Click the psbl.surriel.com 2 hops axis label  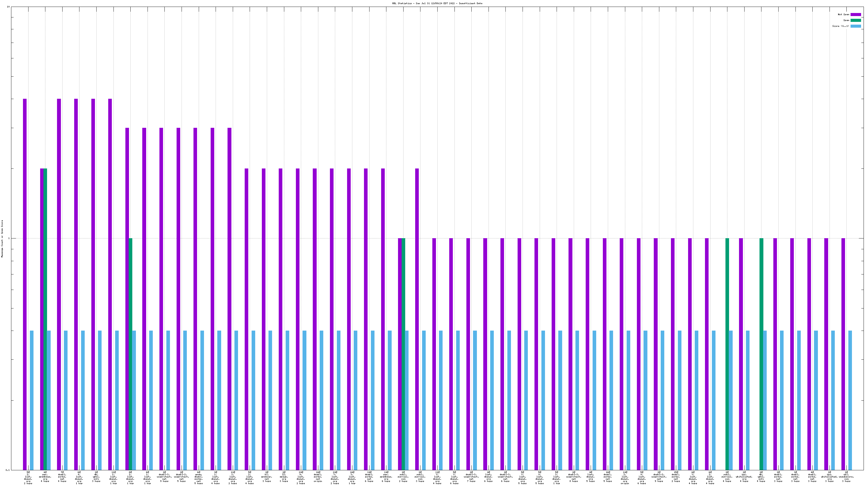(x=403, y=477)
